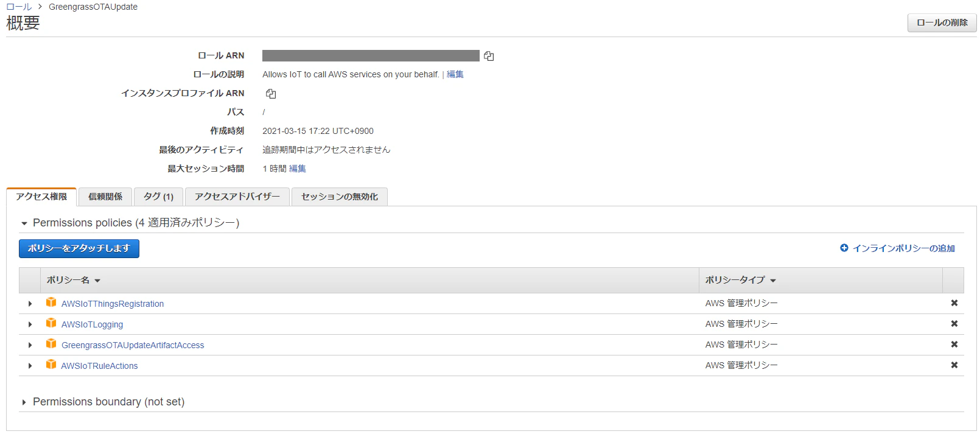
Task: Detach GreengrassOTAUpdateArtifactAccess policy with X
Action: point(954,345)
